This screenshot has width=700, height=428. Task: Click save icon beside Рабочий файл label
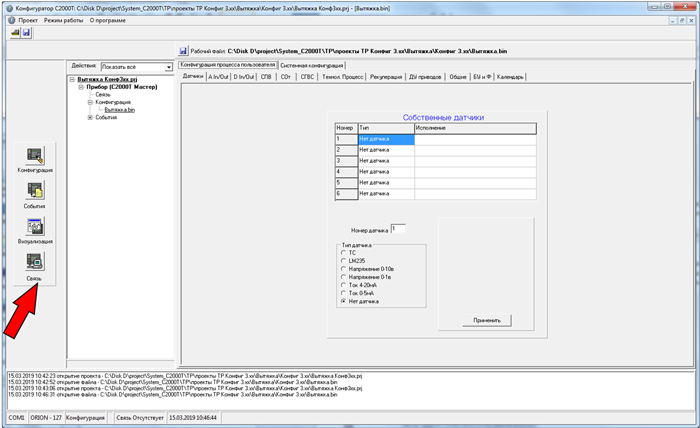[x=183, y=49]
